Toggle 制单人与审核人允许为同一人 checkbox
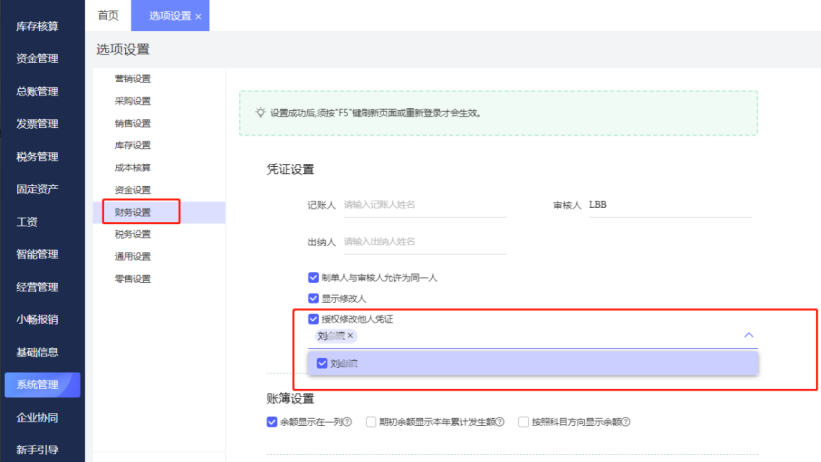 click(x=314, y=277)
